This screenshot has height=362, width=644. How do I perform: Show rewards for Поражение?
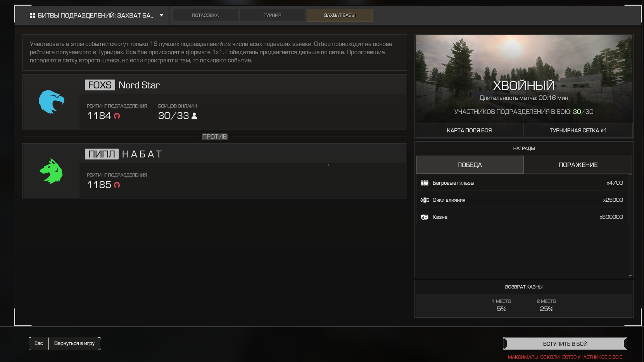578,165
